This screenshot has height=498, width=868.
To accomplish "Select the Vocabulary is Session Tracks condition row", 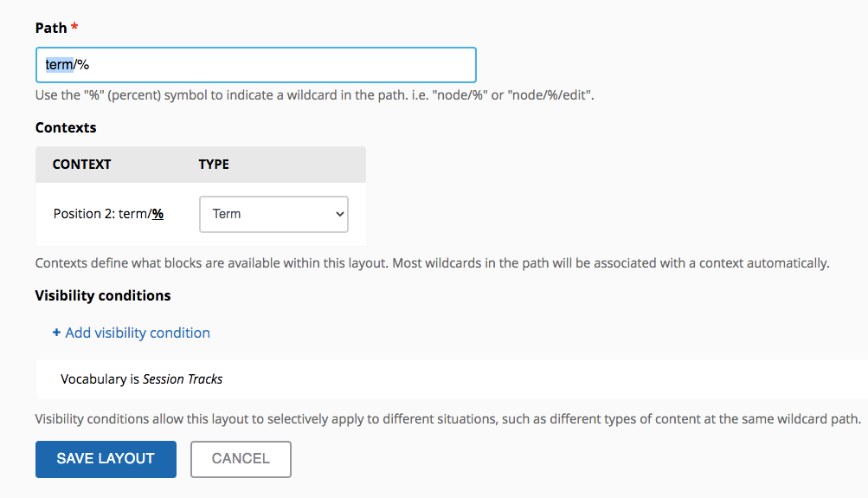I will coord(452,378).
